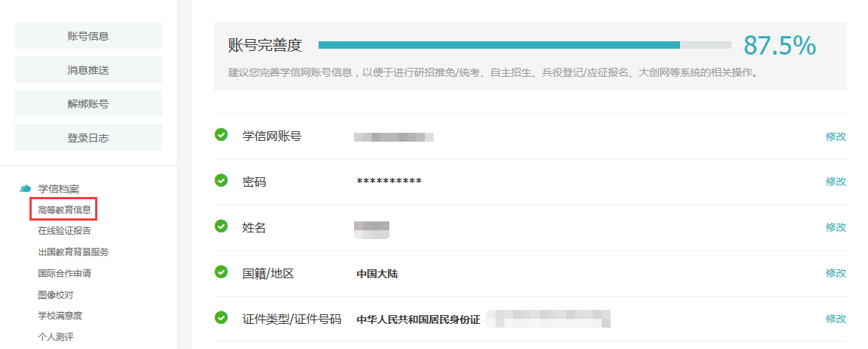Select 解绑账号 option

[x=88, y=103]
